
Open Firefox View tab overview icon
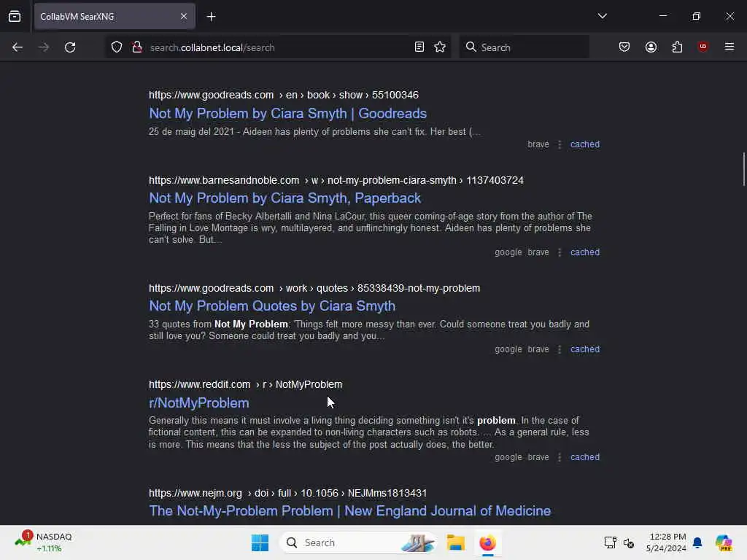[15, 17]
